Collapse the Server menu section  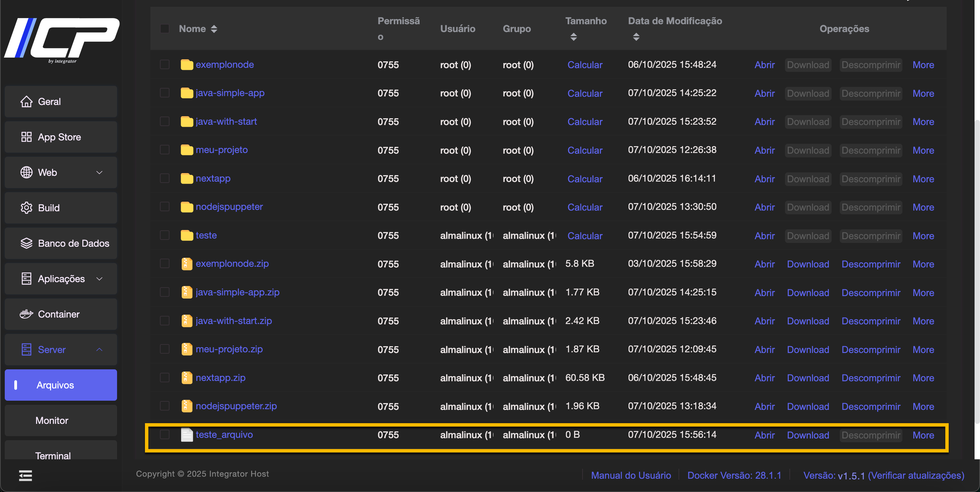point(99,350)
